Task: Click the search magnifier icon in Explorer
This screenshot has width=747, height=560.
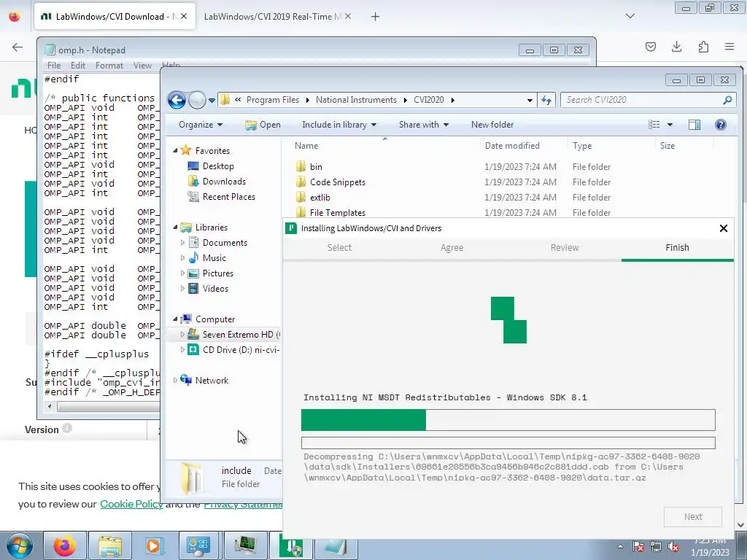Action: pyautogui.click(x=727, y=100)
